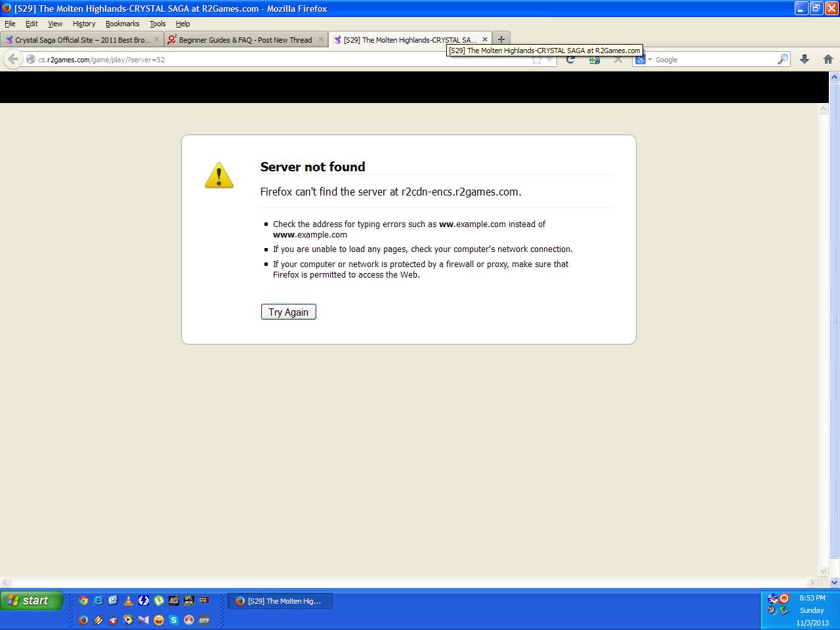Click the Windows start button
Viewport: 840px width, 630px height.
click(31, 600)
